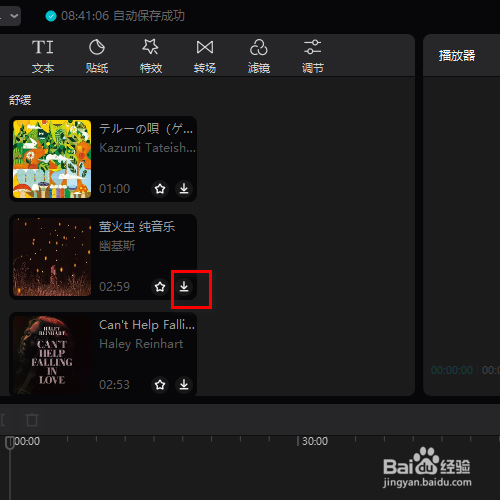500x500 pixels.
Task: Click the 舒缓 category heading
Action: [x=20, y=100]
